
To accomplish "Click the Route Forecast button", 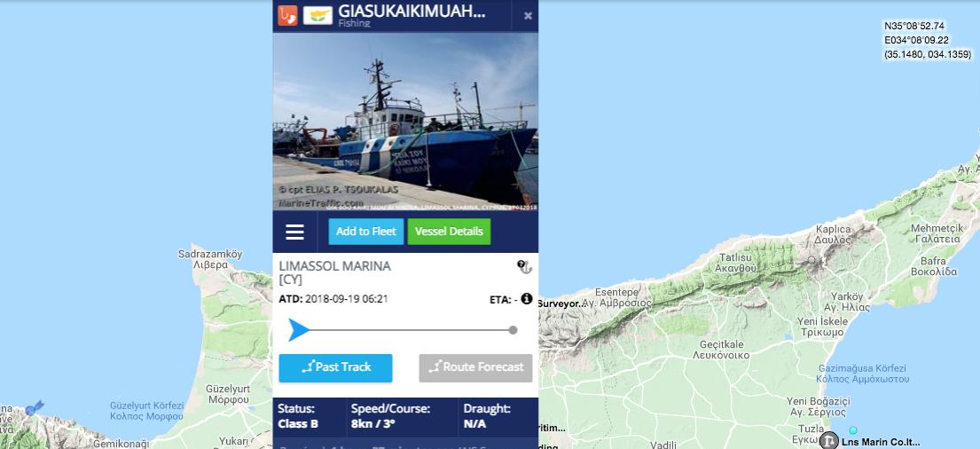I will tap(475, 367).
